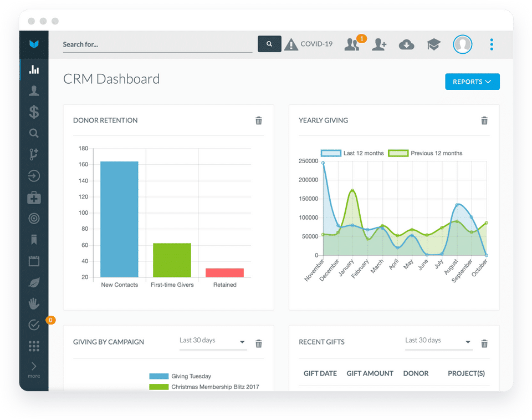Click the DONOR RETENTION widget title
Viewport: 532px width, 420px height.
pos(105,120)
